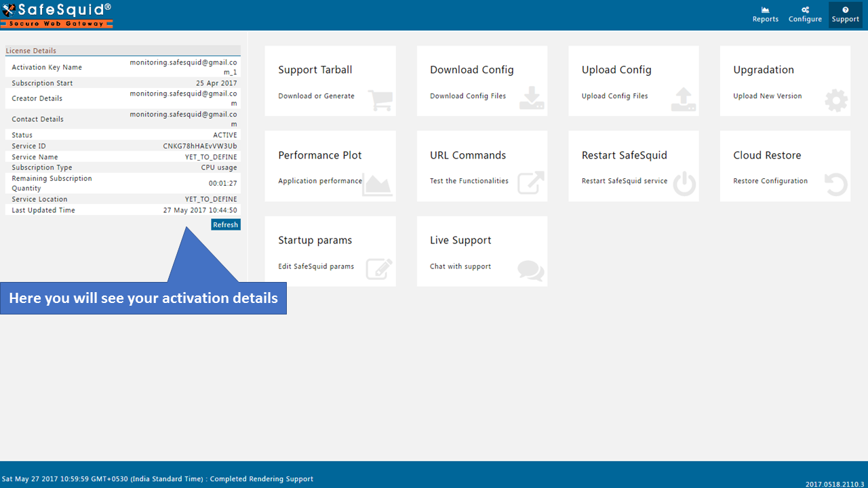The image size is (868, 488).
Task: Open the Reports tab
Action: 766,14
